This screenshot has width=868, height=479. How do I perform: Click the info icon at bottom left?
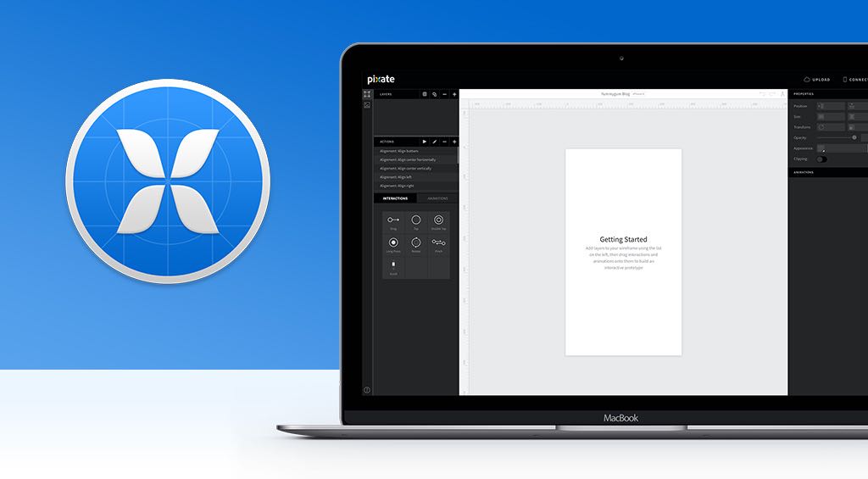click(x=367, y=390)
